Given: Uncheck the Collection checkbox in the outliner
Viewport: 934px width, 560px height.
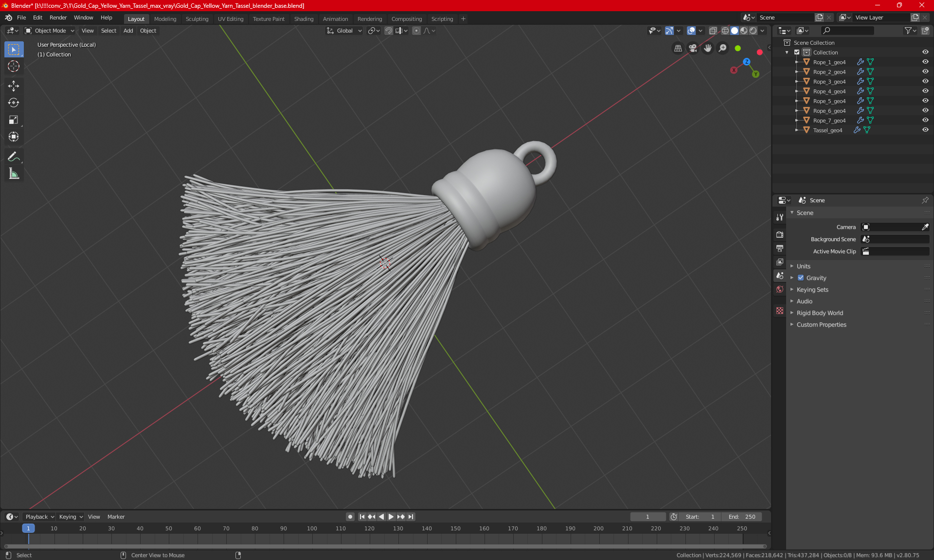Looking at the screenshot, I should 797,52.
